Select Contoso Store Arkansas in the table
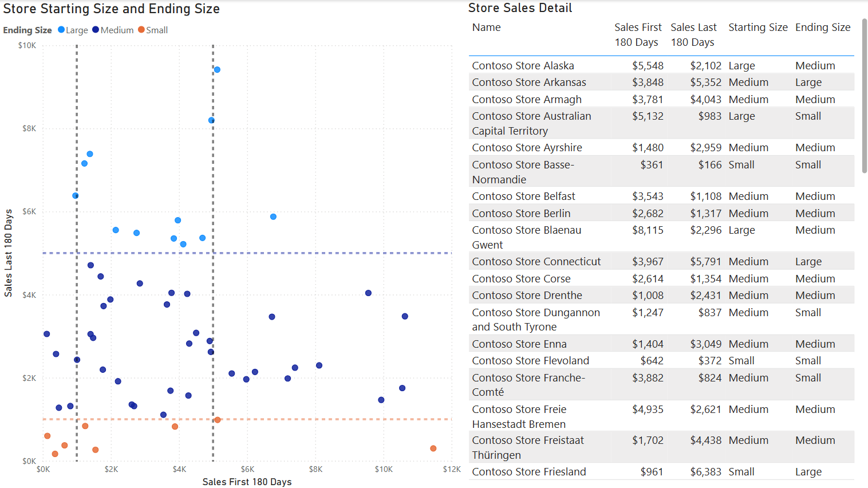868x488 pixels. (528, 82)
